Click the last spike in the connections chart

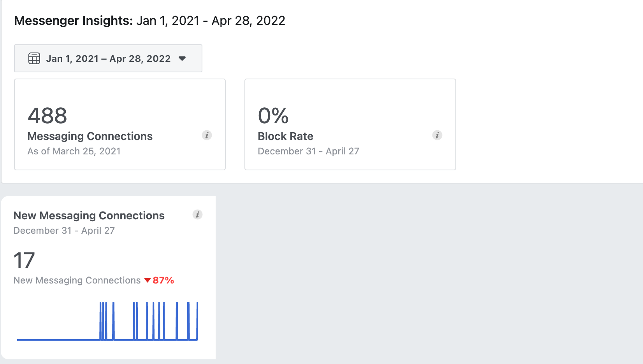[x=197, y=321]
